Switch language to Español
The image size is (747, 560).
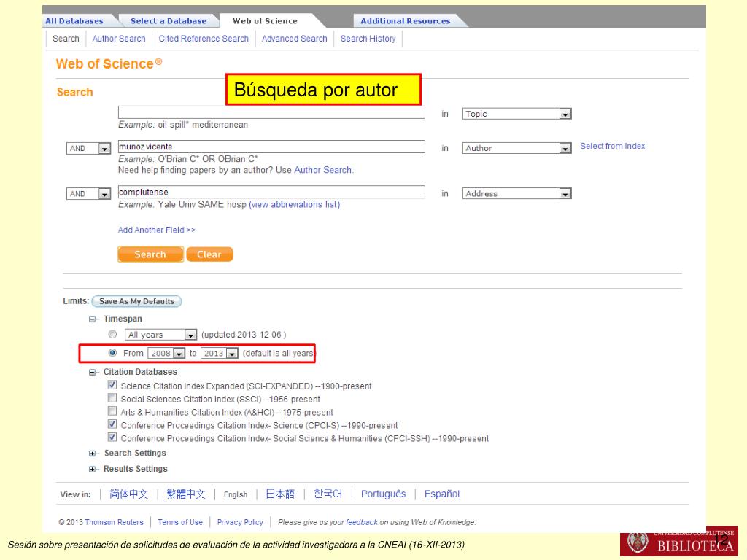click(x=442, y=494)
